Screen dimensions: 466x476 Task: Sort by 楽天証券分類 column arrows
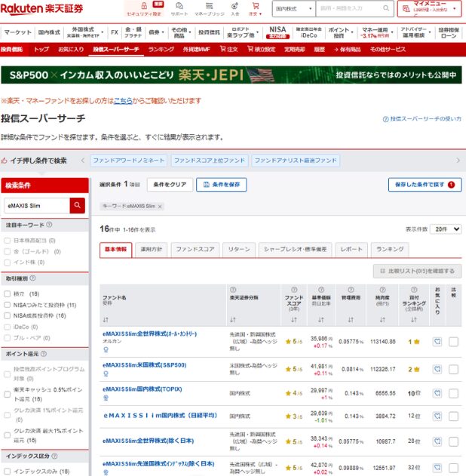(233, 320)
